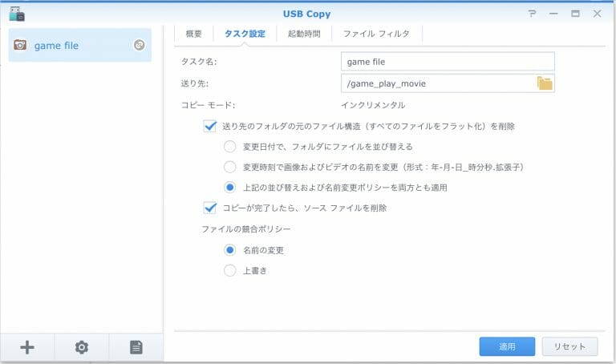Maximize the USB Copy window
616x364 pixels.
(x=575, y=14)
